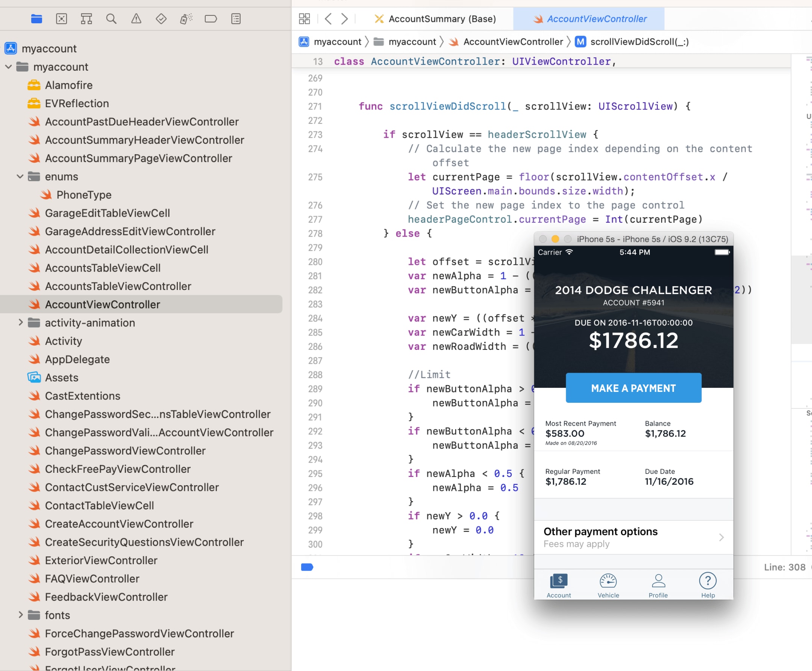
Task: Open the Debug navigator icon
Action: [x=186, y=18]
